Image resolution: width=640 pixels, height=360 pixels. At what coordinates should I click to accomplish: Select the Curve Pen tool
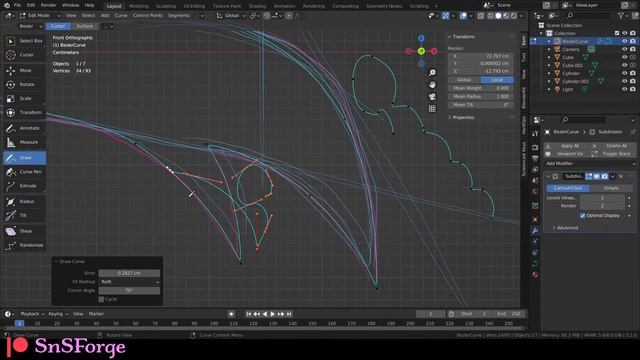pyautogui.click(x=24, y=172)
